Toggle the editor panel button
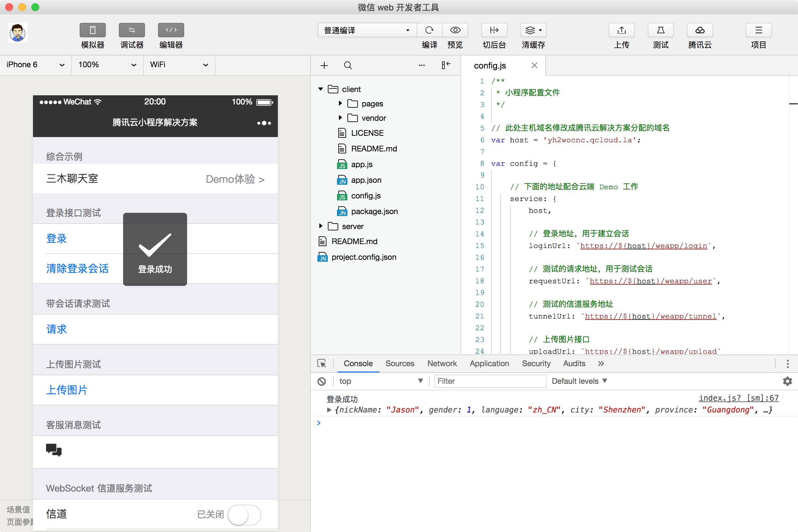Image resolution: width=798 pixels, height=532 pixels. pyautogui.click(x=171, y=30)
